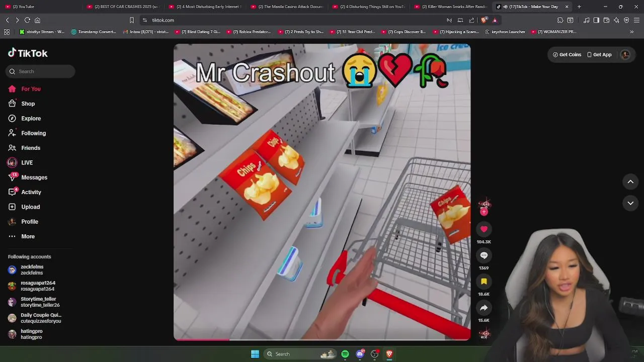Click the browser back arrow
The height and width of the screenshot is (362, 644).
click(7, 20)
